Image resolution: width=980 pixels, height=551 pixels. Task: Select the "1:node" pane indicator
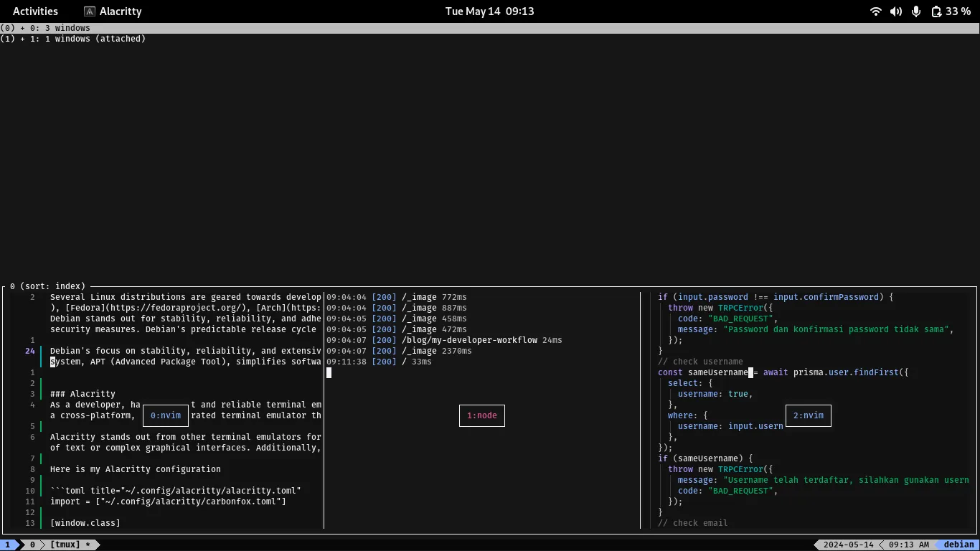[481, 415]
